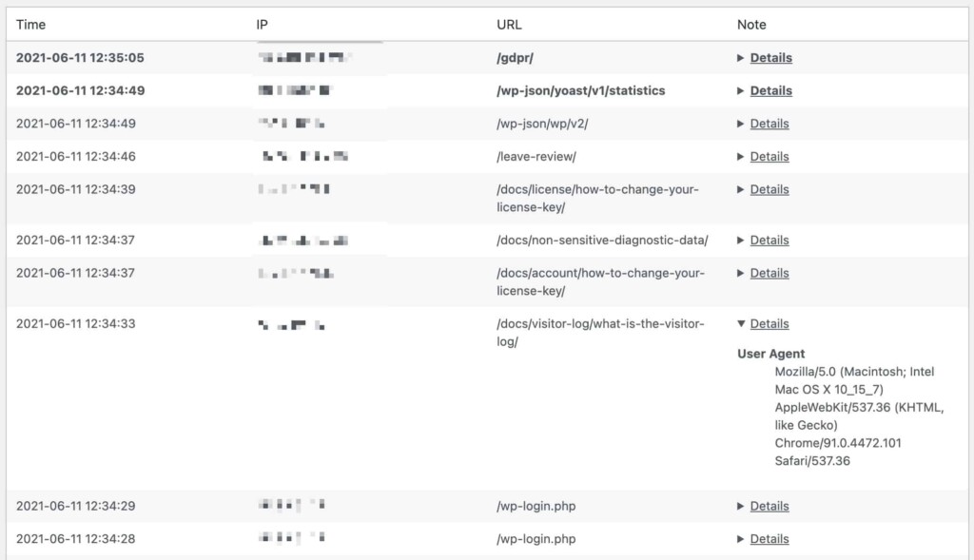Expand triangle for /leave-review/ row
The width and height of the screenshot is (974, 560).
(740, 157)
